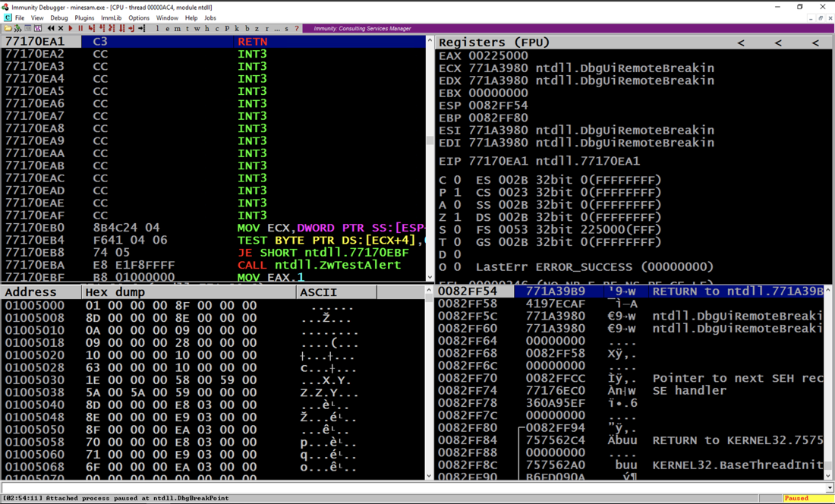Select the TEST BYTE PTR instruction line
The image size is (835, 504).
pyautogui.click(x=213, y=240)
